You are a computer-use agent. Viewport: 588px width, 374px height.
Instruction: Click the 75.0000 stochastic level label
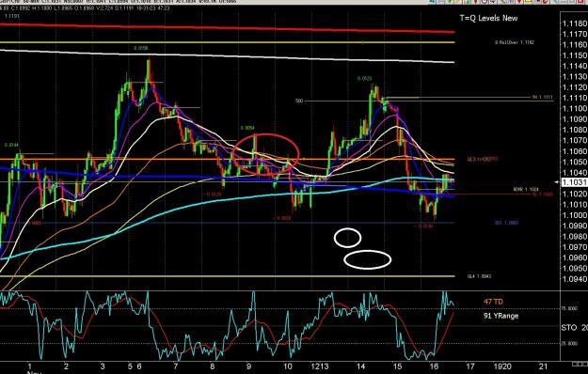click(x=569, y=309)
